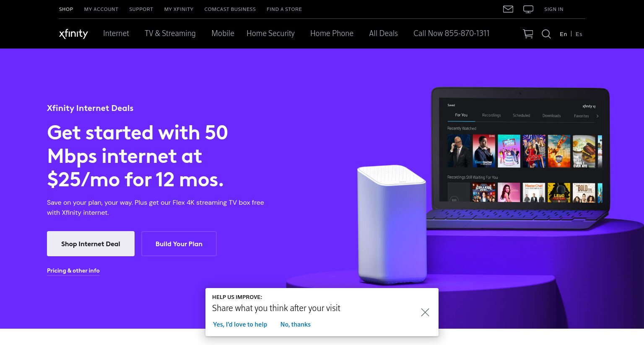Expand the Internet navigation menu
The width and height of the screenshot is (644, 345).
coord(116,33)
